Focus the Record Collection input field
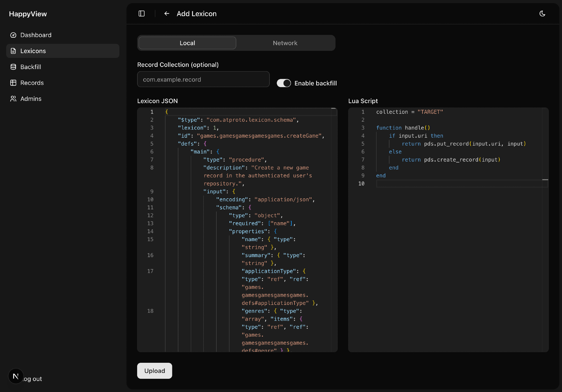Screen dimensions: 562x392 pos(203,80)
